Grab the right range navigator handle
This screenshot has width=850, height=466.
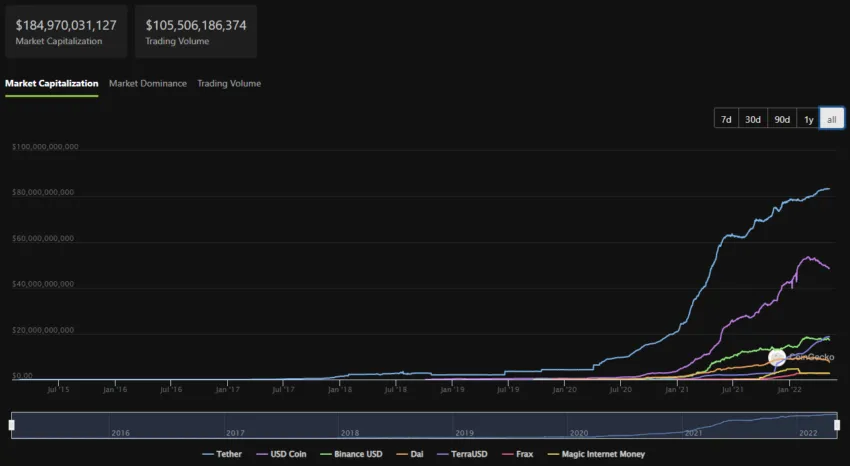tap(837, 425)
